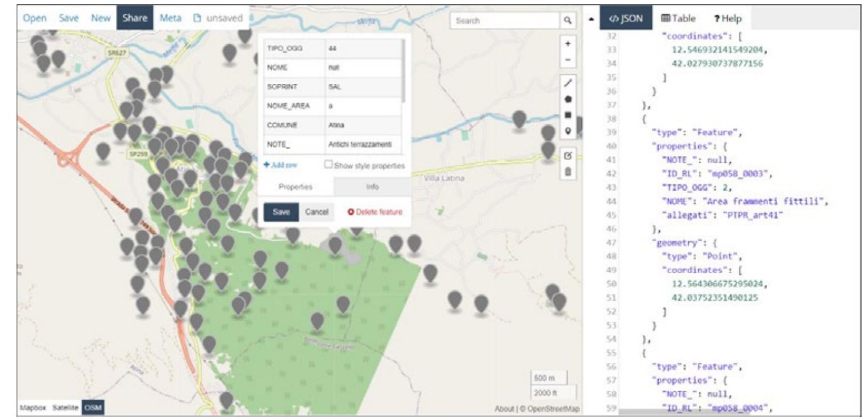Click the value field containing 44
Screen dimensions: 868x420
(363, 49)
